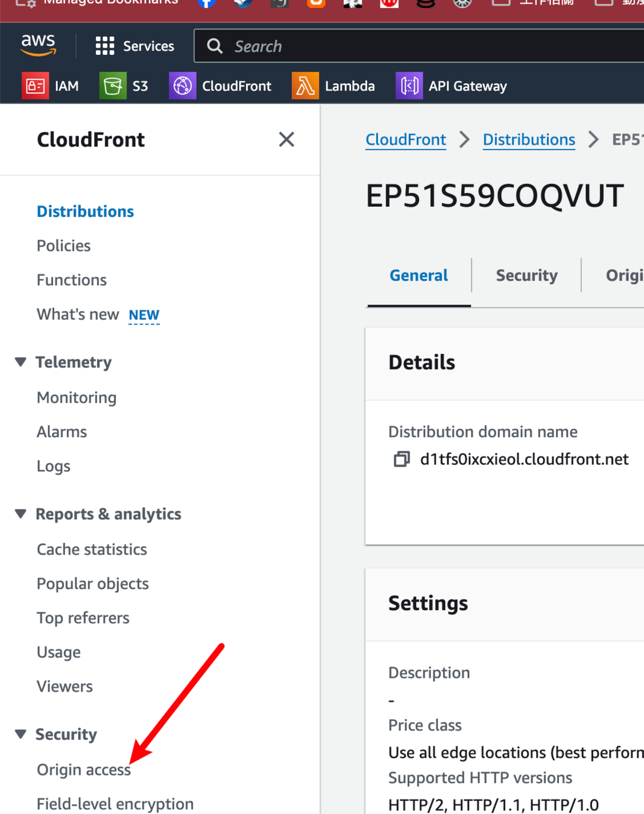Image resolution: width=644 pixels, height=814 pixels.
Task: Select the d1tfs0ixcxieol.cloudfront.net domain text
Action: pos(524,459)
